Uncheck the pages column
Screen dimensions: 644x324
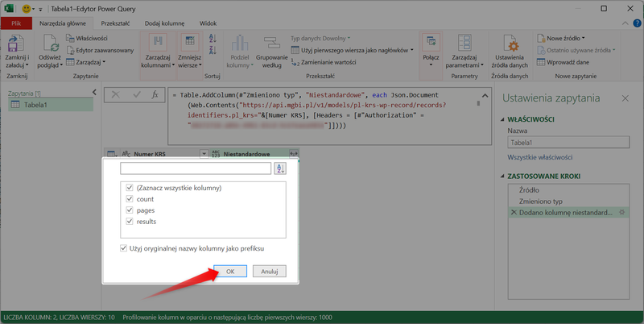pos(130,210)
